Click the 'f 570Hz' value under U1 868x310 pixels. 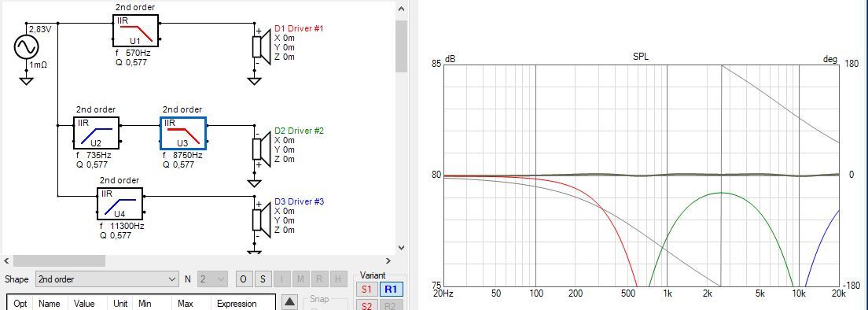[x=132, y=54]
